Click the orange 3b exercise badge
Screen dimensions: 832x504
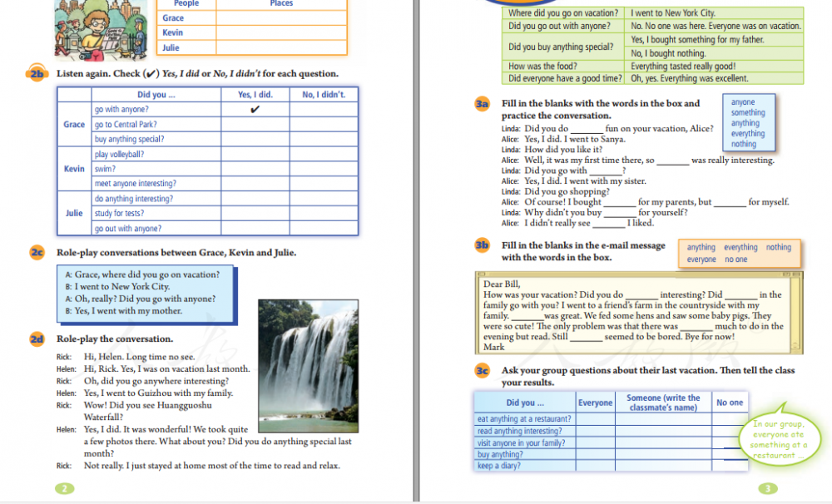(482, 245)
